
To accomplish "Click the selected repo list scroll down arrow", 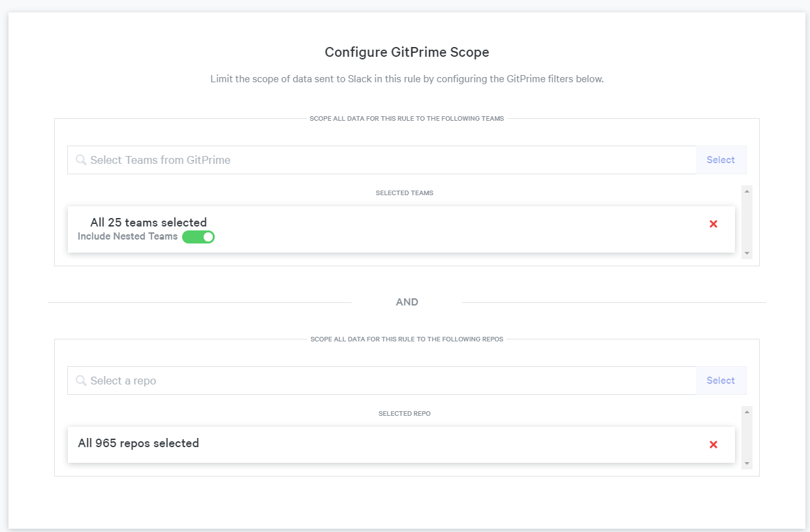I will pos(747,463).
